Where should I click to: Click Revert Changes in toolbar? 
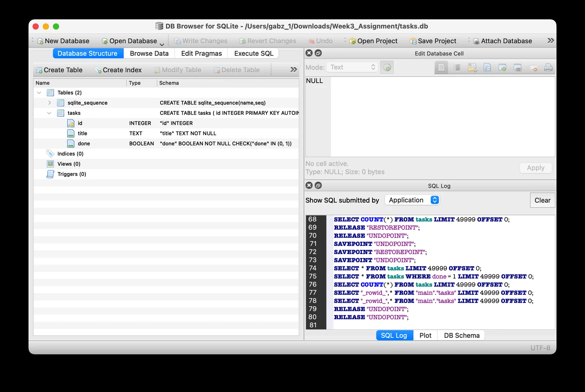(268, 41)
